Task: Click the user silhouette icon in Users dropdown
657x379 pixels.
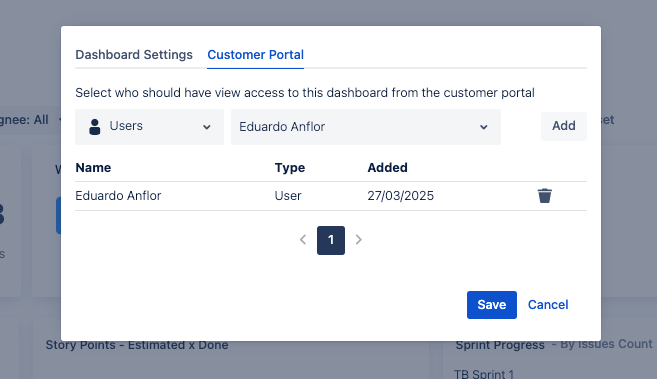Action: pyautogui.click(x=95, y=126)
